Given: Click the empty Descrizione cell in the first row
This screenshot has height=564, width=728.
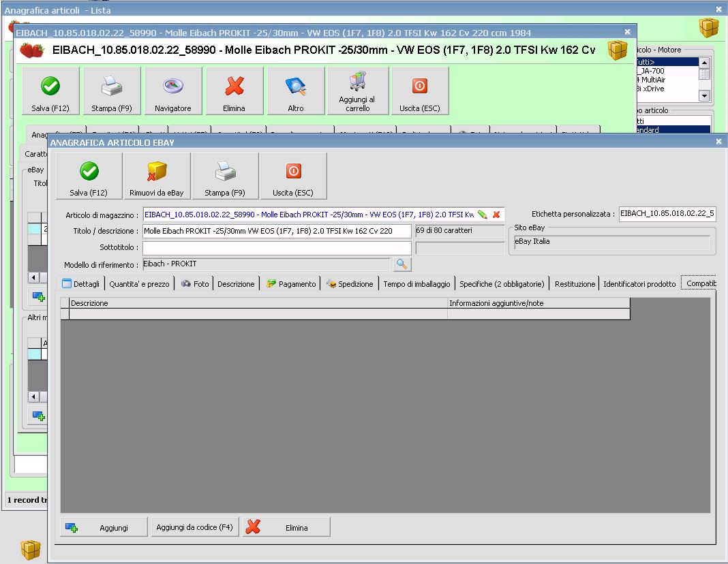Looking at the screenshot, I should pyautogui.click(x=258, y=314).
